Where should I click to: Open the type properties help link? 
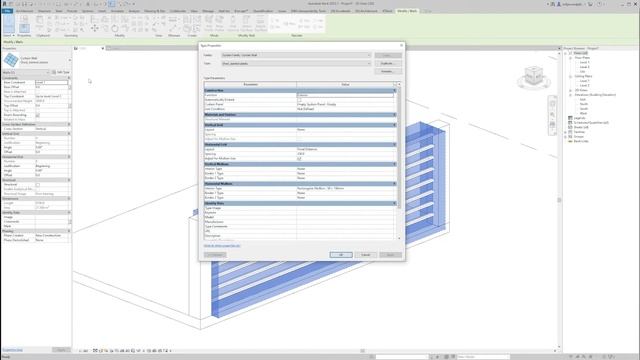point(222,246)
